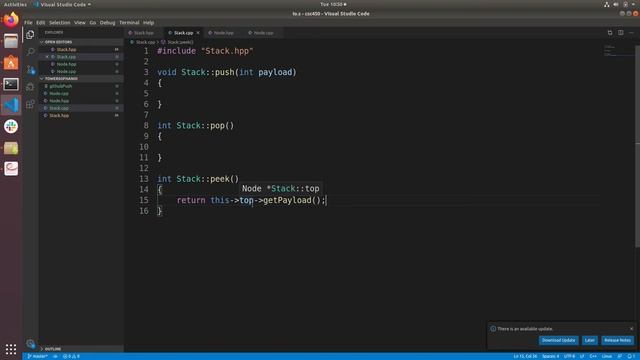
Task: Click Stack.cpp in the breadcrumb path
Action: pyautogui.click(x=145, y=42)
